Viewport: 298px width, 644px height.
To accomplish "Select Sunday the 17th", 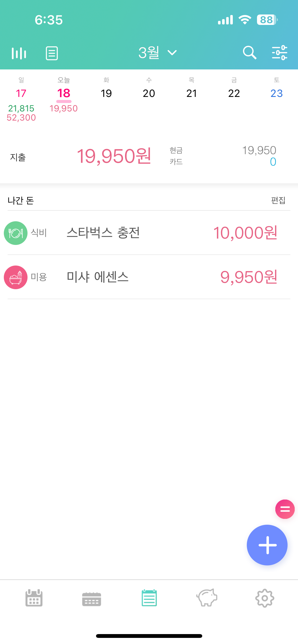I will tap(21, 99).
